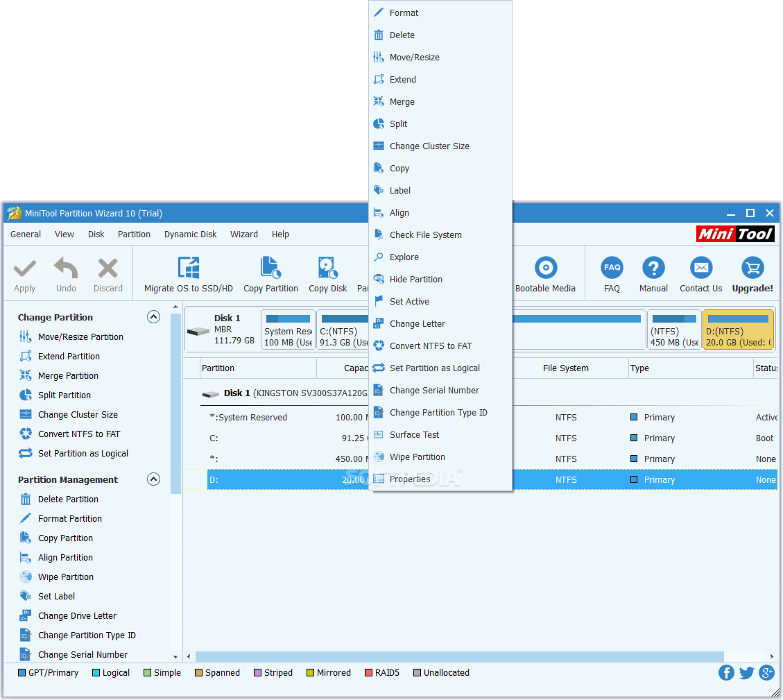Select Split from the context menu
The width and height of the screenshot is (783, 700).
tap(440, 124)
